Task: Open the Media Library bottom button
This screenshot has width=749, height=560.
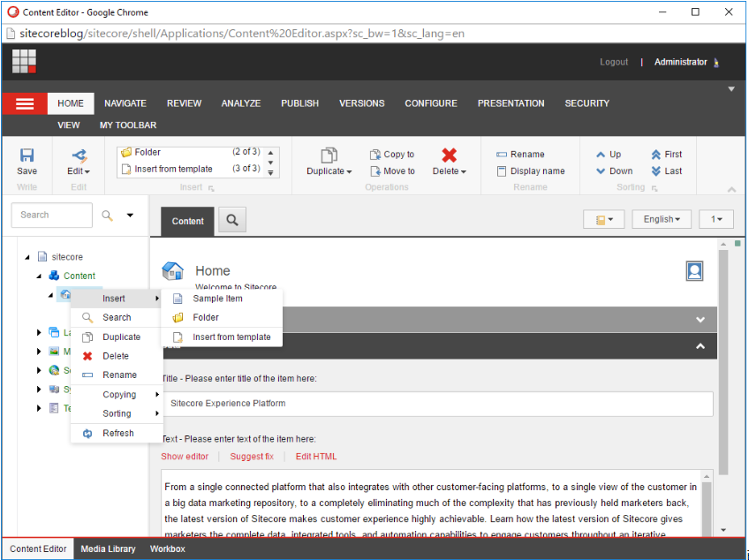Action: tap(108, 549)
